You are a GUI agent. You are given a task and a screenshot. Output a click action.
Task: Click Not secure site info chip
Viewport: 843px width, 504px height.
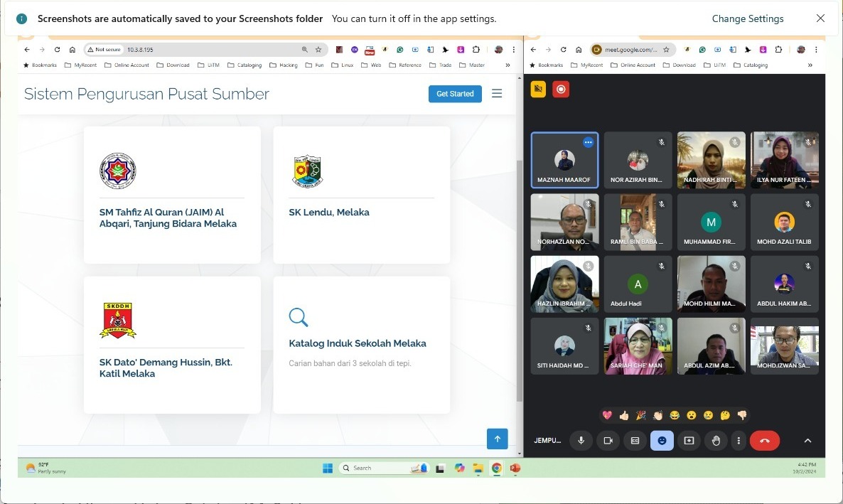point(104,50)
